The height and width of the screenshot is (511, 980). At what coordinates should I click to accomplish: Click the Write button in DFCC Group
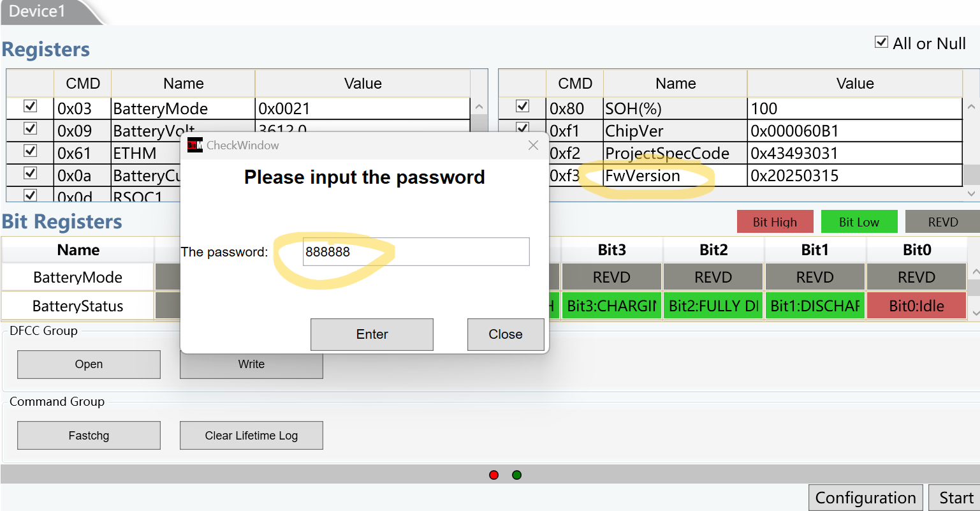[251, 366]
